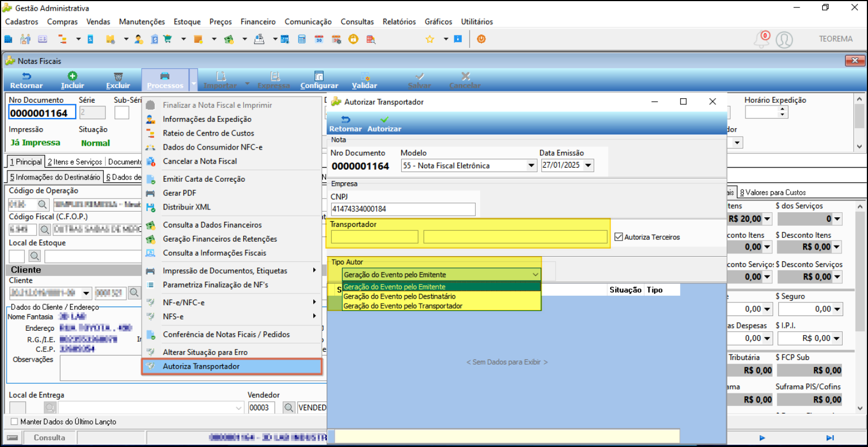868x447 pixels.
Task: Click the blue info icon in the toolbar
Action: [458, 40]
